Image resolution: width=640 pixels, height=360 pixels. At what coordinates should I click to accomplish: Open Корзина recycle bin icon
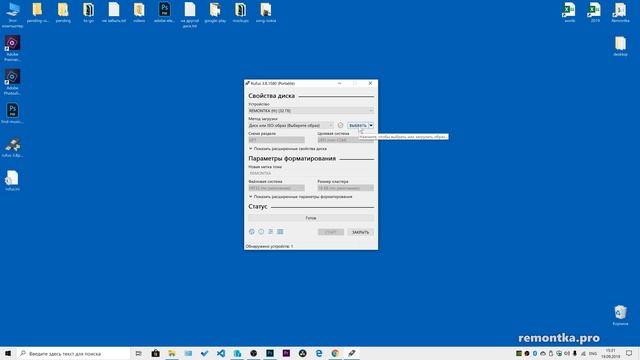620,315
